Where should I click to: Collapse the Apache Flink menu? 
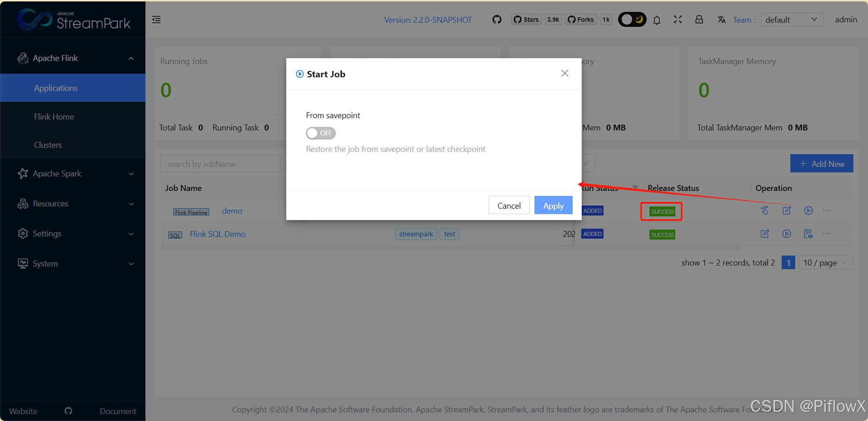(x=73, y=58)
